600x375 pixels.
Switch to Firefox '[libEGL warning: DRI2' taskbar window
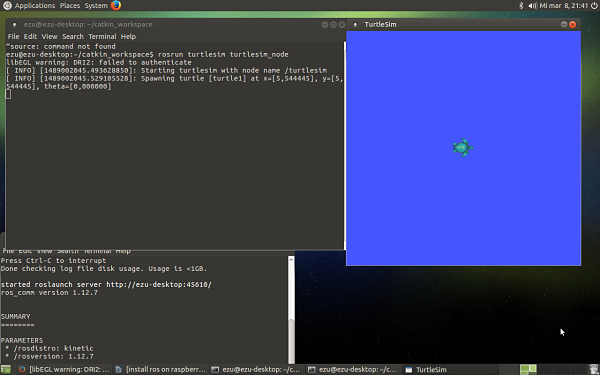coord(64,369)
